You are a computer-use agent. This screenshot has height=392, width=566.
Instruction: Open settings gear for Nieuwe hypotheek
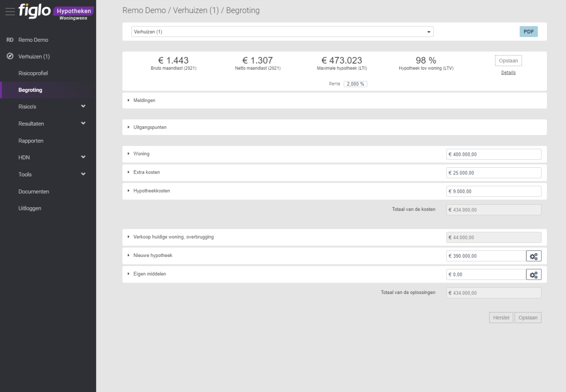point(533,256)
